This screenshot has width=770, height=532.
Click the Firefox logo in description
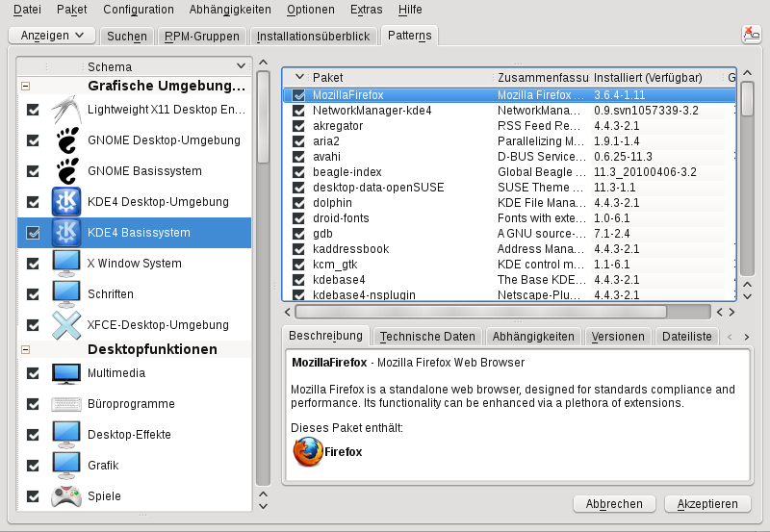306,451
